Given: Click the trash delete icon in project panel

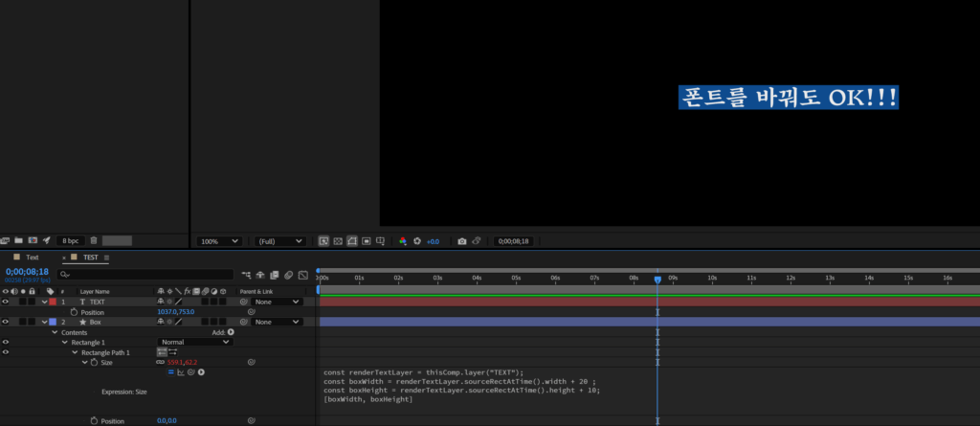Looking at the screenshot, I should 94,240.
